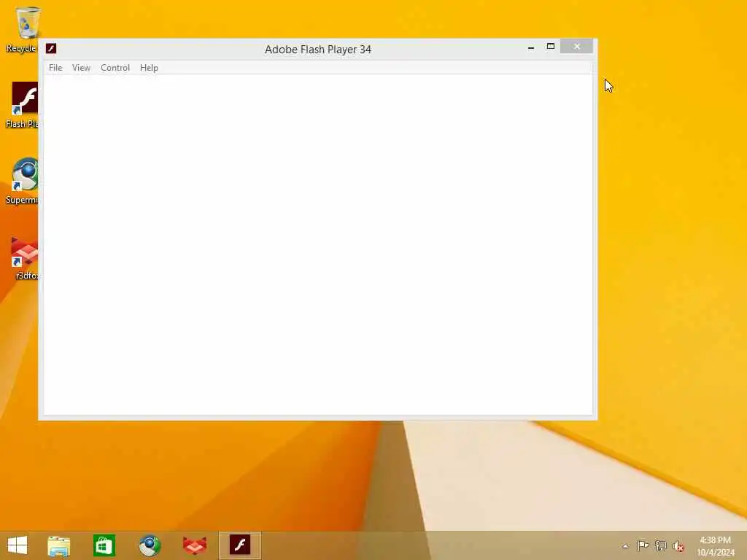Click the Flash Player title bar icon
Viewport: 747px width, 560px height.
[51, 49]
